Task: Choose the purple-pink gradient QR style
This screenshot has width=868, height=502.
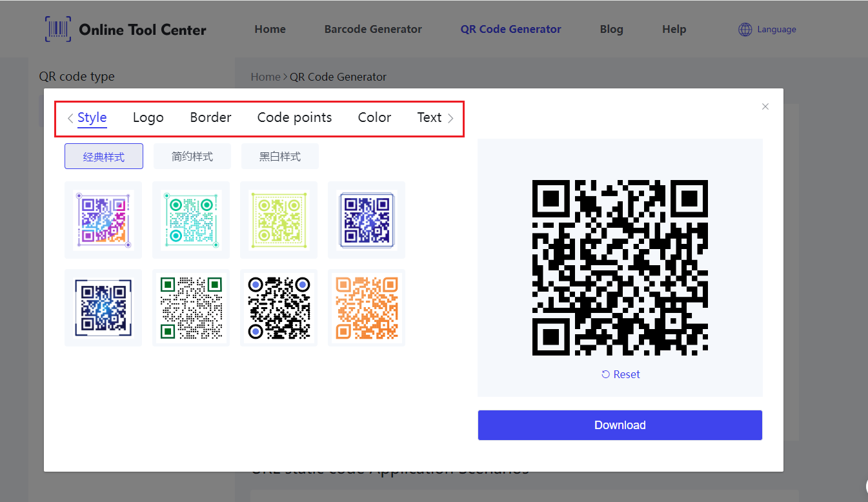Action: coord(103,220)
